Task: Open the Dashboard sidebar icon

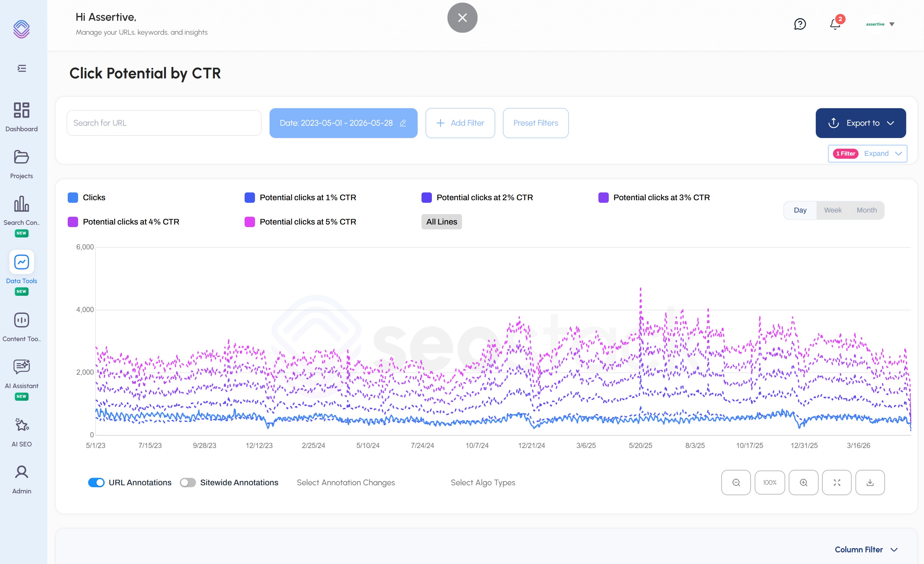Action: (21, 110)
